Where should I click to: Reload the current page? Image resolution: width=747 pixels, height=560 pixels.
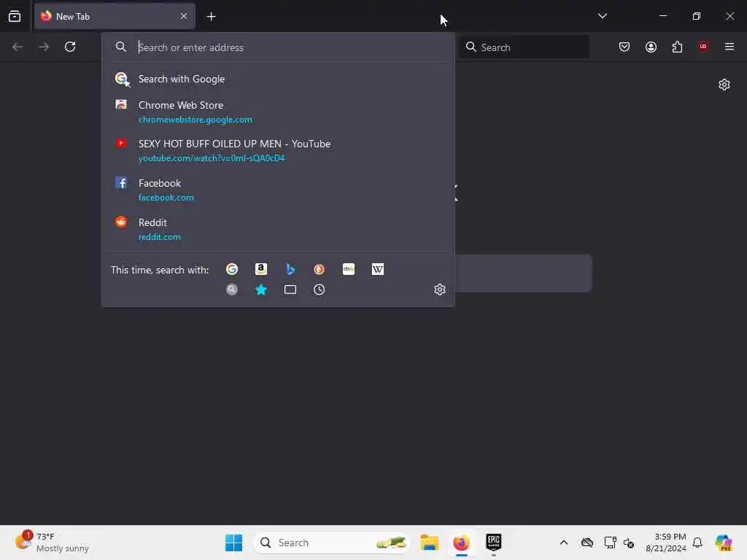pyautogui.click(x=70, y=47)
